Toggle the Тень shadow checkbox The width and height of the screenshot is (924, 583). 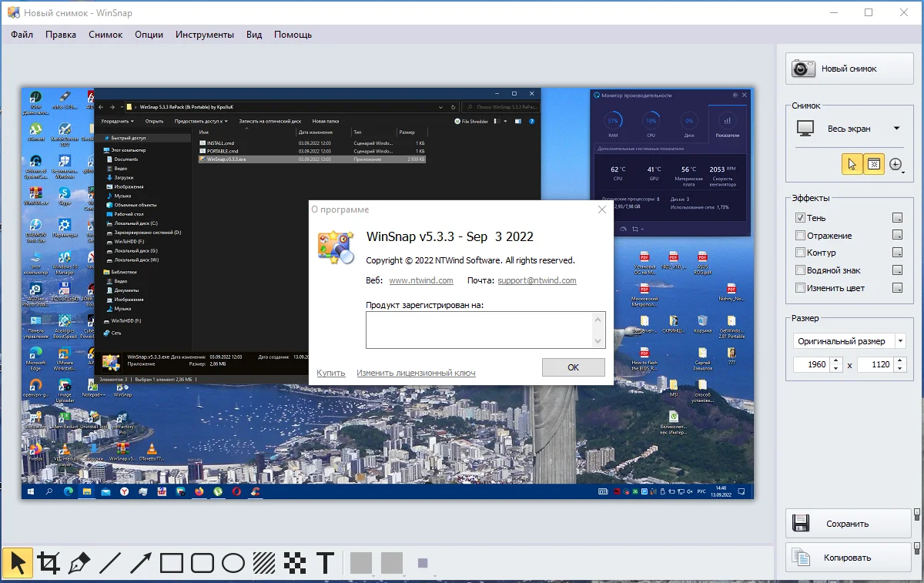(800, 218)
